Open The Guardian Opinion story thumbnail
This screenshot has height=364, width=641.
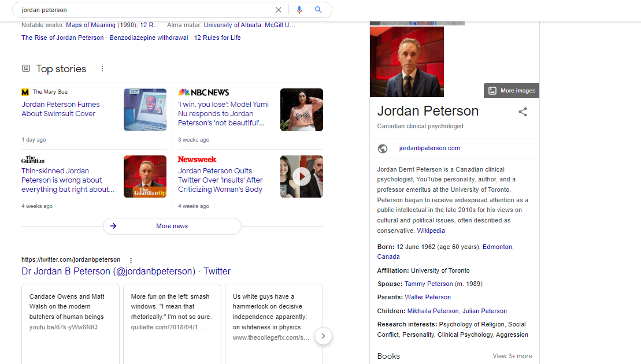coord(145,176)
